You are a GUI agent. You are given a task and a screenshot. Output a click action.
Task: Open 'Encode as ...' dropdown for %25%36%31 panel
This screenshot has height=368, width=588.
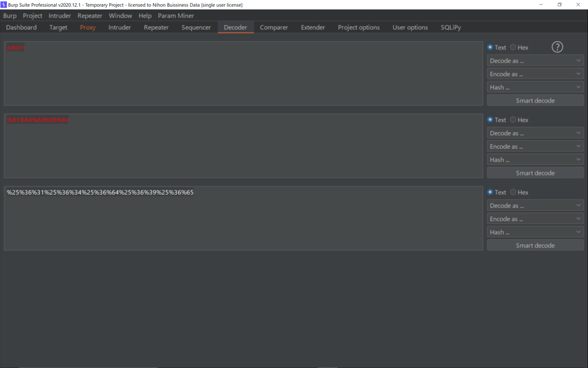click(x=535, y=219)
